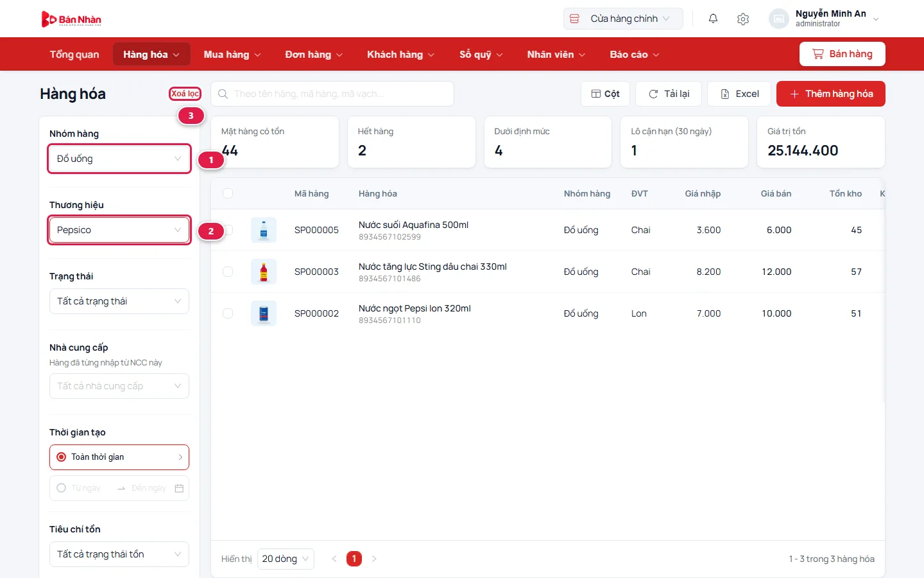Reload the list with Tải lại
The height and width of the screenshot is (578, 924).
click(669, 94)
